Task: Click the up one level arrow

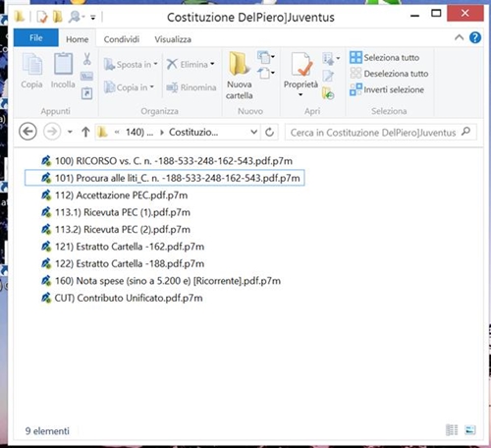Action: pos(85,132)
